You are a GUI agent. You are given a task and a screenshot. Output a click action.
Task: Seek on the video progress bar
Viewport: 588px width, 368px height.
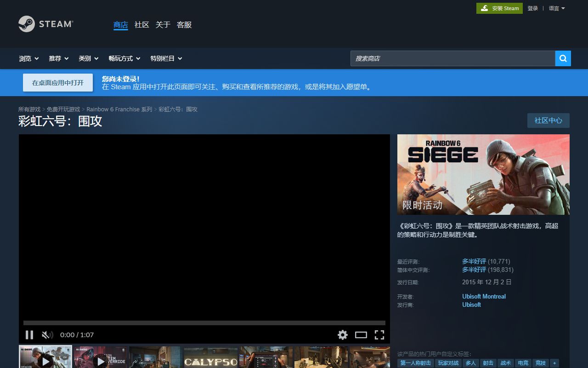click(x=204, y=323)
